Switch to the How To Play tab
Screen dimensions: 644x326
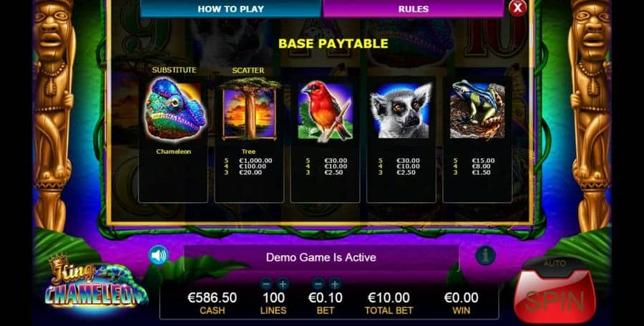[x=230, y=9]
